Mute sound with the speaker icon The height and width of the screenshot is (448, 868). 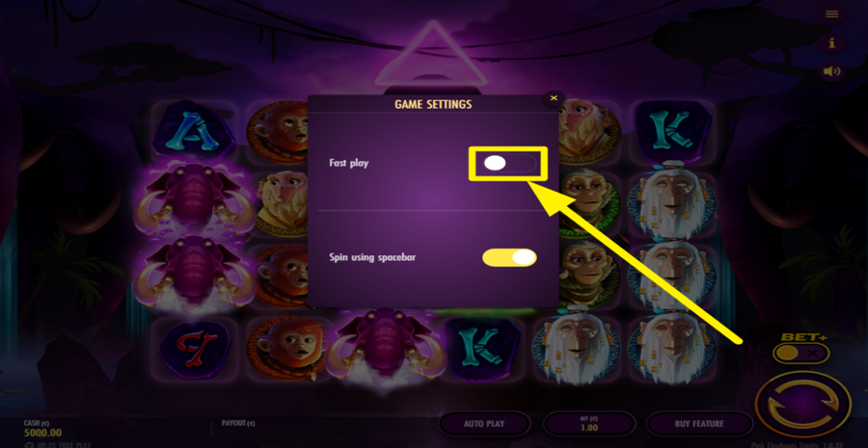[831, 70]
